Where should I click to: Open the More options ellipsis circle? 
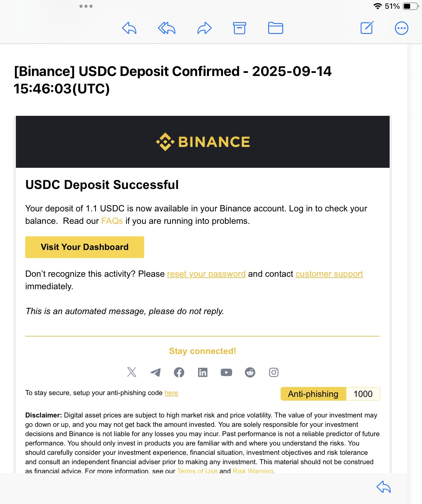click(x=401, y=28)
